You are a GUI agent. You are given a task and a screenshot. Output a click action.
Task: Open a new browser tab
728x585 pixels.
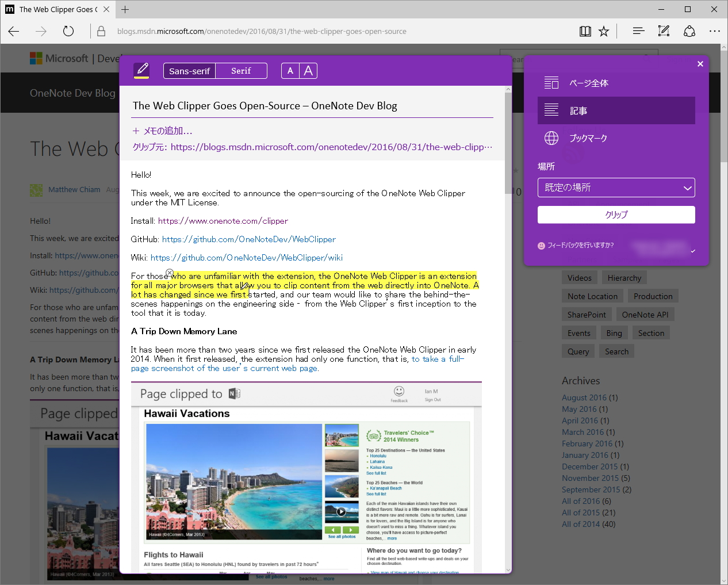click(x=125, y=9)
